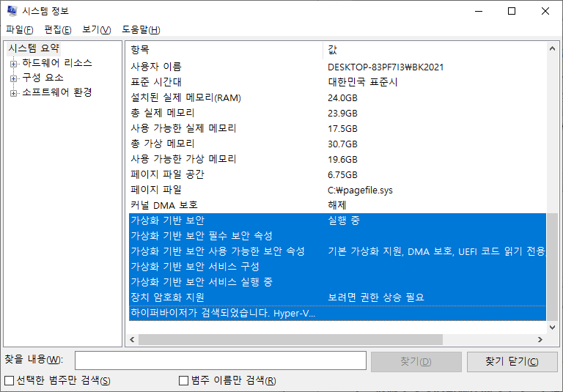The height and width of the screenshot is (392, 563).
Task: Select 가상화 기반 보안 서비스 실행 중 row
Action: coord(337,282)
